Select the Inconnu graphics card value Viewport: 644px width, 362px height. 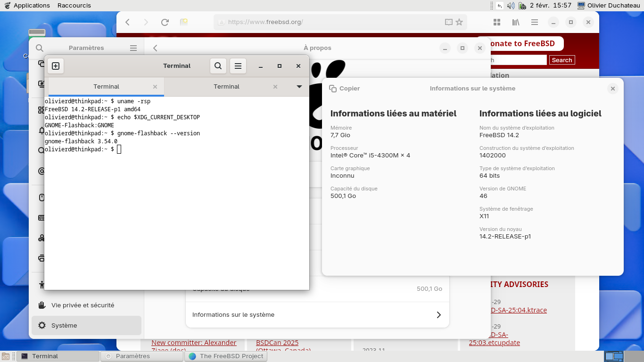click(x=342, y=176)
